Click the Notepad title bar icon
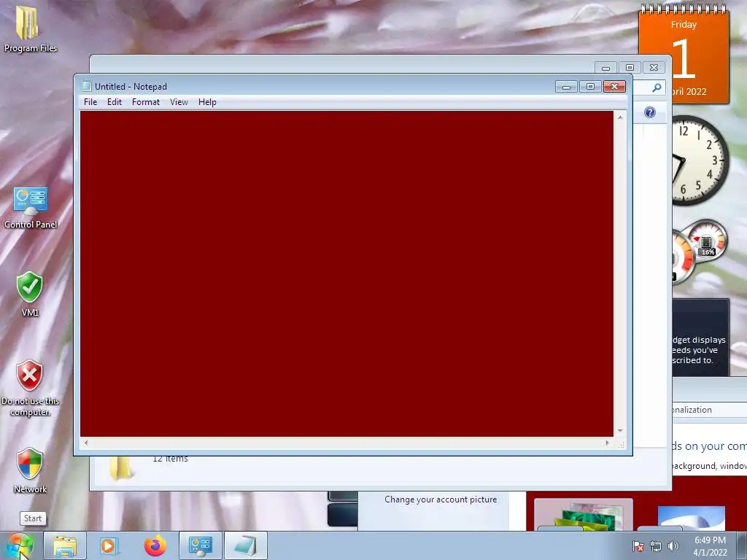 (x=87, y=86)
